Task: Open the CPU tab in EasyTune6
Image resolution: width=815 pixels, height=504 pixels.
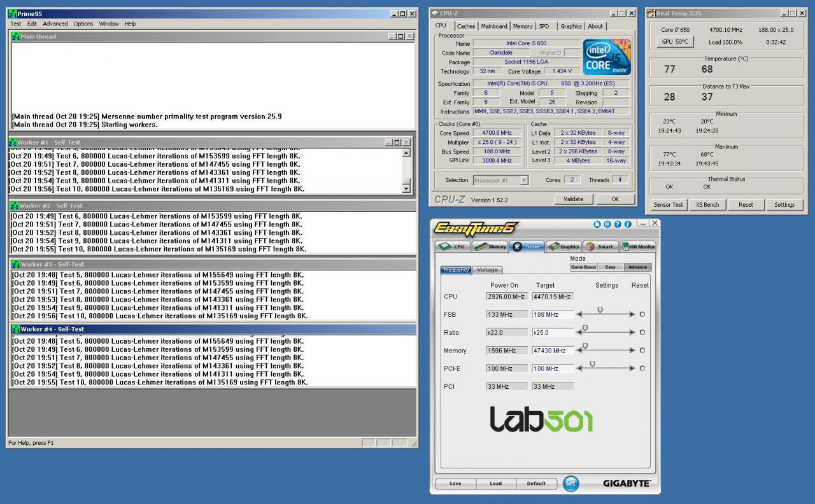Action: (452, 246)
